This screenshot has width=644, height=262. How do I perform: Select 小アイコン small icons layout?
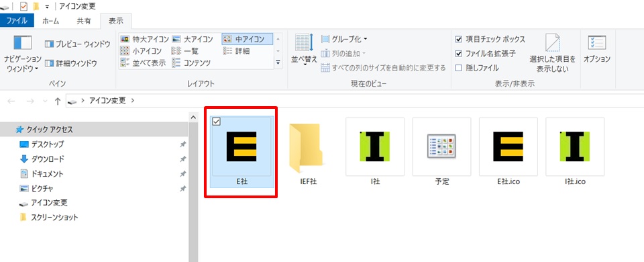point(141,51)
